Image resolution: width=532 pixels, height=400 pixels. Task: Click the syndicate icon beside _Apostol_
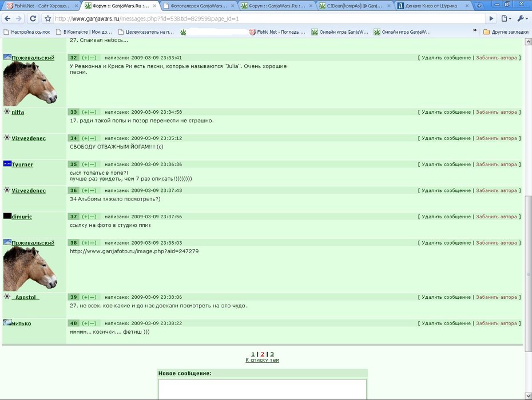(x=7, y=297)
